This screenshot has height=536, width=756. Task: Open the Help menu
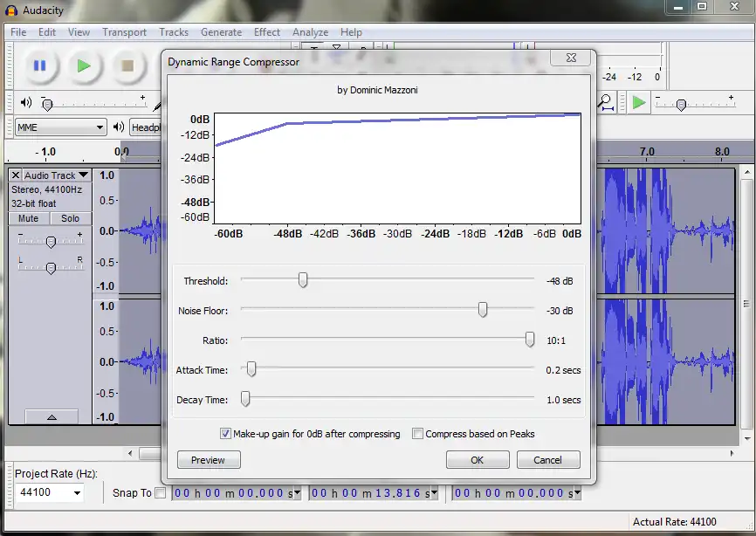click(351, 32)
